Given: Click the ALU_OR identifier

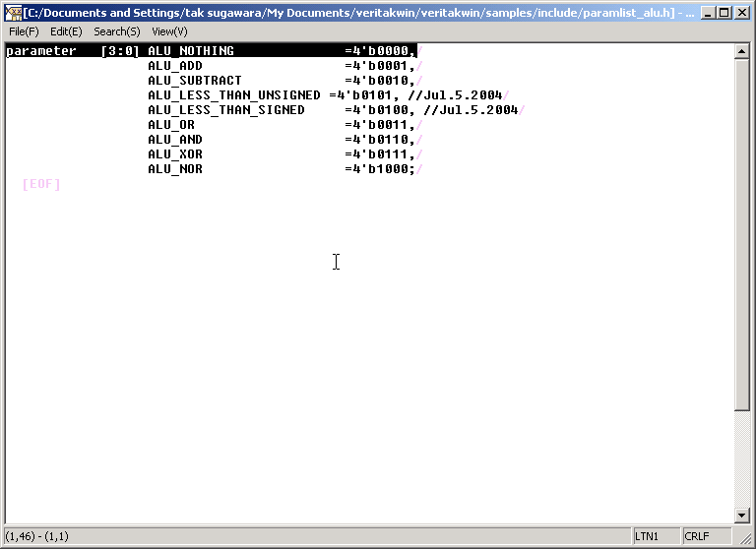Looking at the screenshot, I should [171, 125].
